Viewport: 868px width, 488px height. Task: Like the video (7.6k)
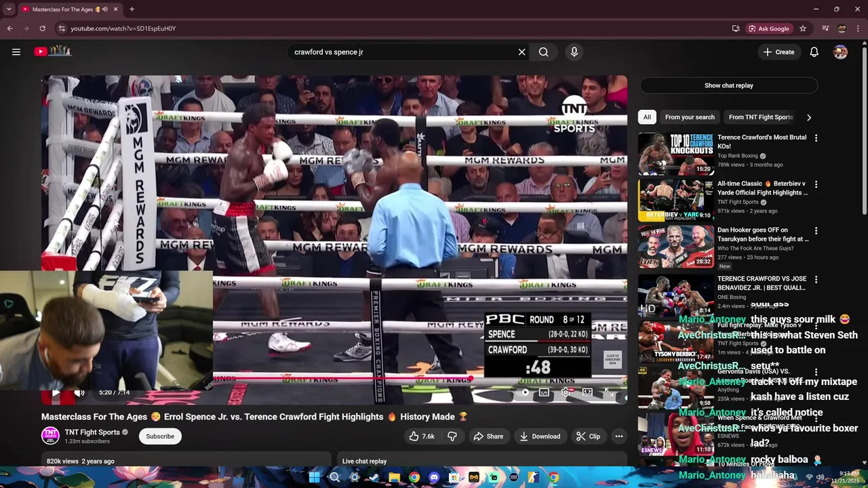[x=422, y=436]
